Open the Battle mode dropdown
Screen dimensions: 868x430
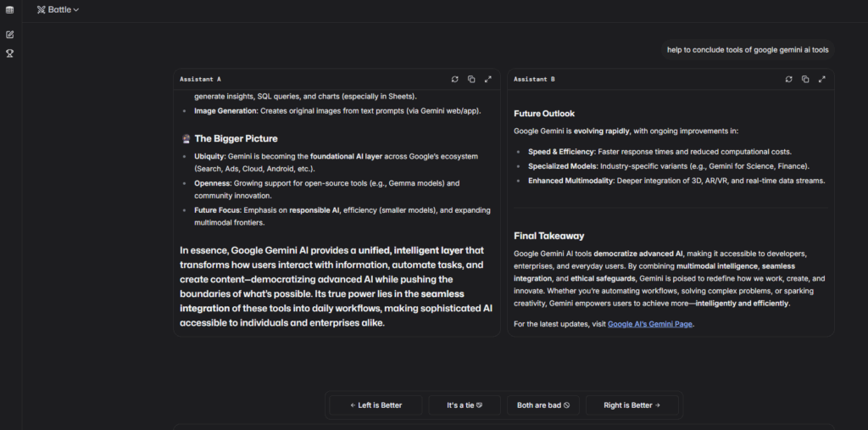58,9
